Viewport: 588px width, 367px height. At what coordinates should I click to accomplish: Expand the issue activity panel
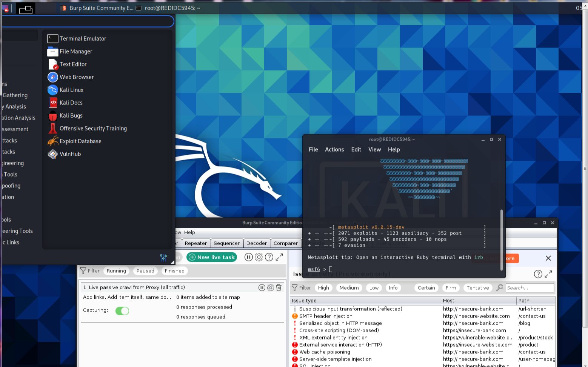(x=548, y=274)
